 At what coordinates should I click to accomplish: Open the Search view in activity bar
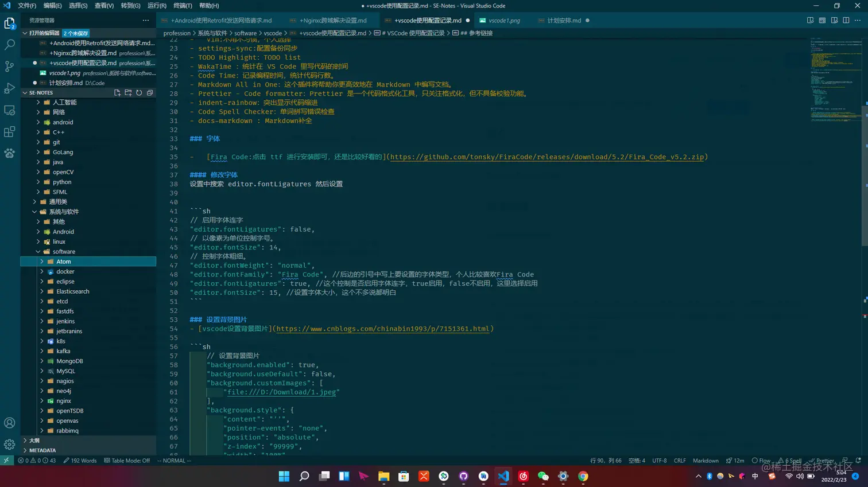(x=10, y=45)
